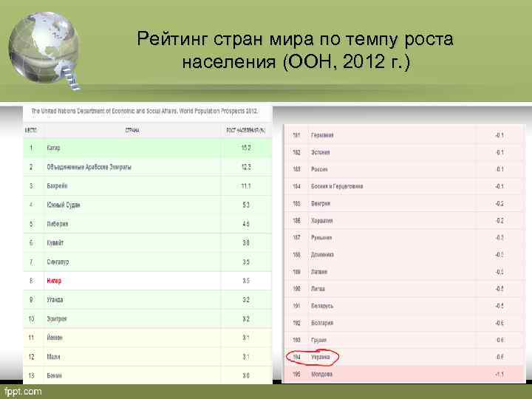Click growth value in Украина row

point(500,357)
